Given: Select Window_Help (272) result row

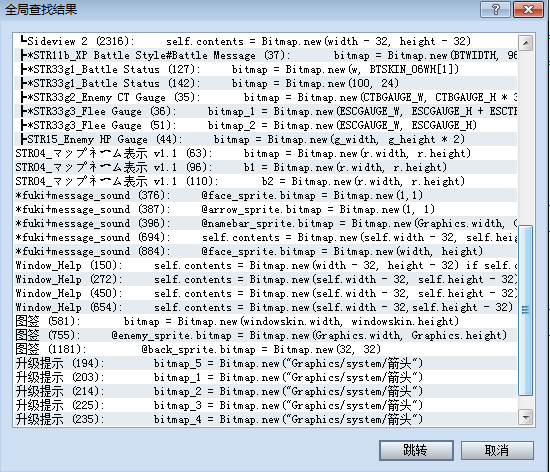Looking at the screenshot, I should tap(266, 279).
